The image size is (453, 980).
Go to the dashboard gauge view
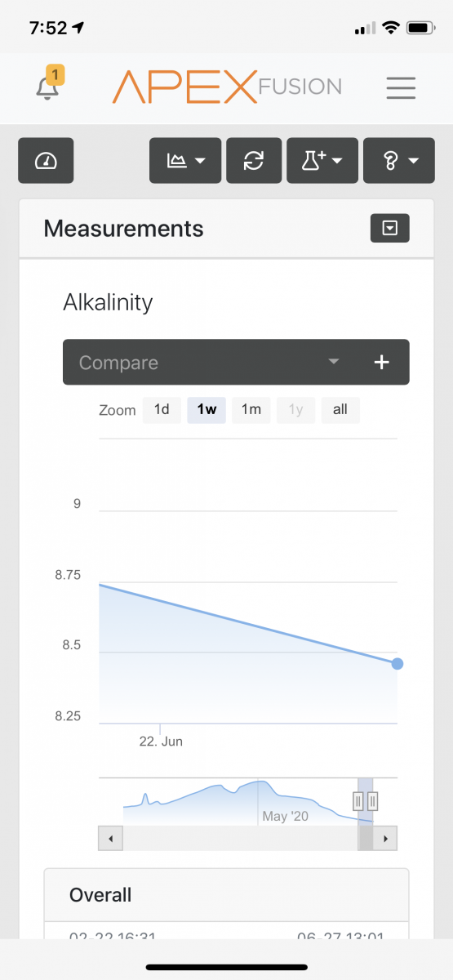pos(46,160)
